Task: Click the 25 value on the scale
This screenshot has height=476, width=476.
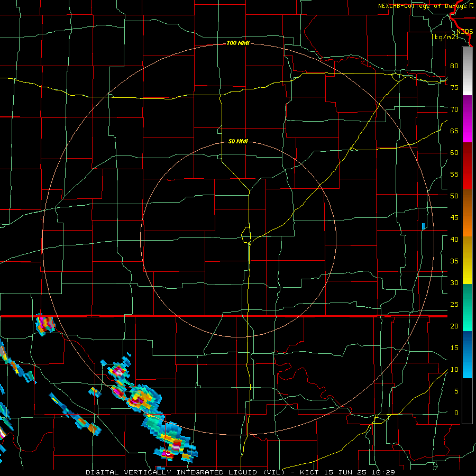Action: point(454,305)
